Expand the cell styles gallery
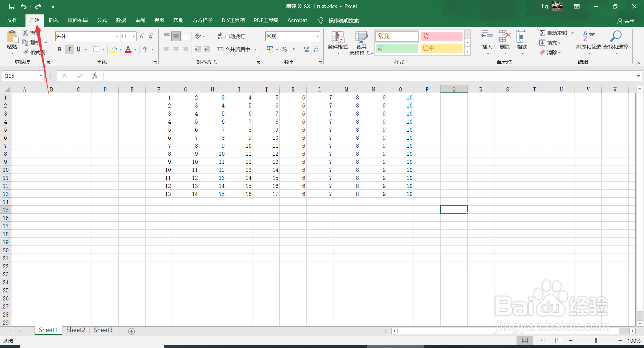The width and height of the screenshot is (644, 348). [x=467, y=51]
